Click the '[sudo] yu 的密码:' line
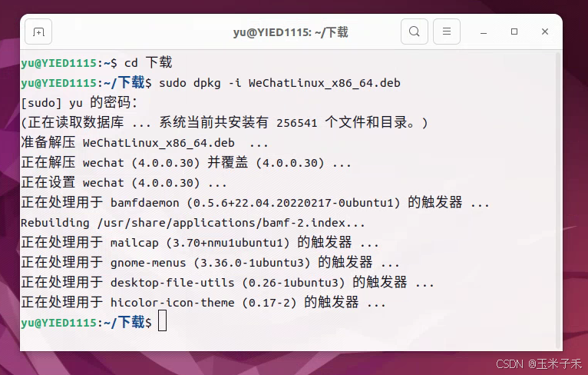Viewport: 588px width, 375px height. coord(79,102)
